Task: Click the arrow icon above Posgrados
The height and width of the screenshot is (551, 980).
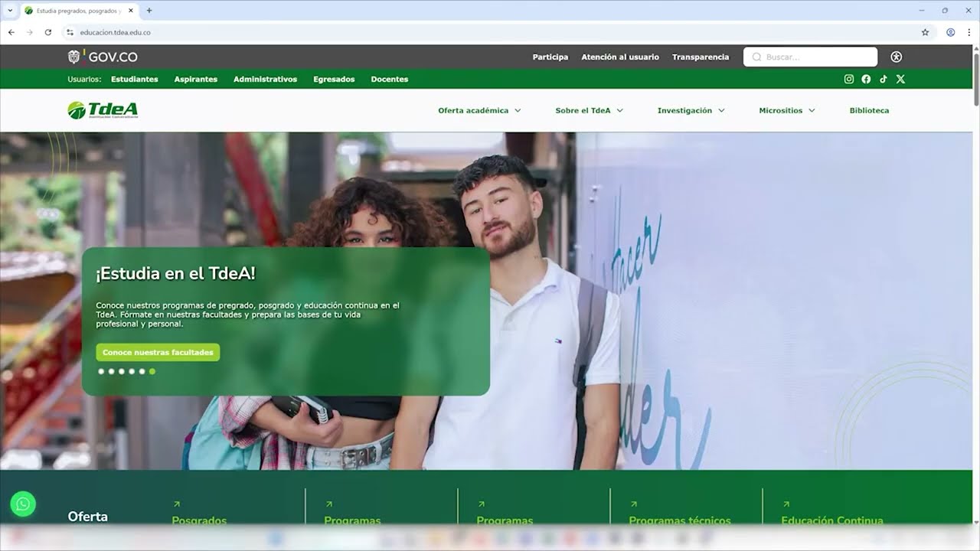Action: 176,504
